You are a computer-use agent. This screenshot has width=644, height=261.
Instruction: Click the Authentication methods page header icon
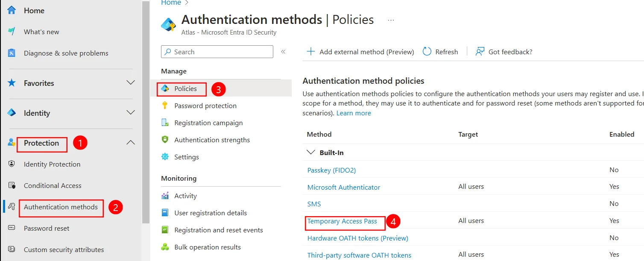(169, 25)
